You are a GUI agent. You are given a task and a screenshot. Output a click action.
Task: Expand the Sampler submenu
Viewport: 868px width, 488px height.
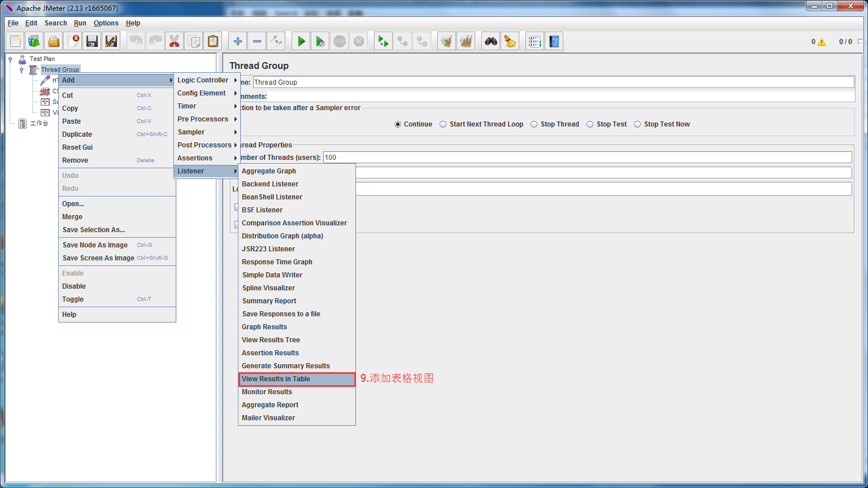[207, 132]
